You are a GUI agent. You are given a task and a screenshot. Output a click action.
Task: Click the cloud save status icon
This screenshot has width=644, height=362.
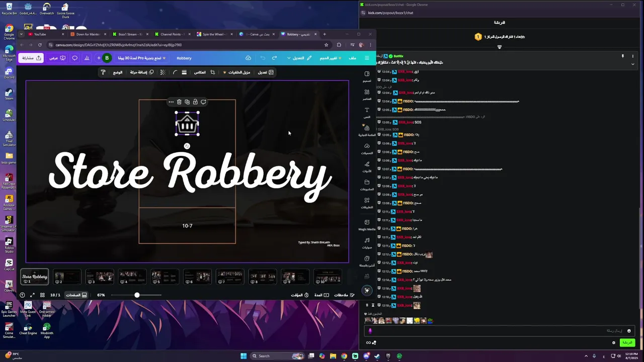pos(248,58)
